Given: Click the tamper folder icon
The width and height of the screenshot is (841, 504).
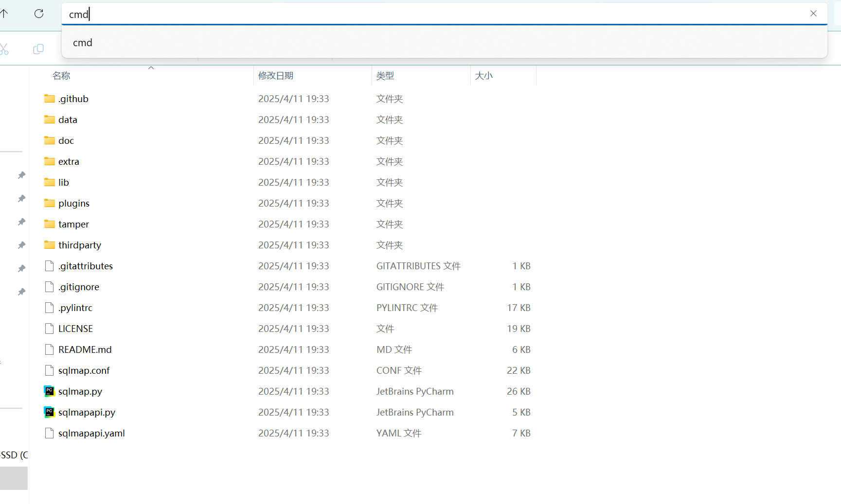Looking at the screenshot, I should point(50,224).
